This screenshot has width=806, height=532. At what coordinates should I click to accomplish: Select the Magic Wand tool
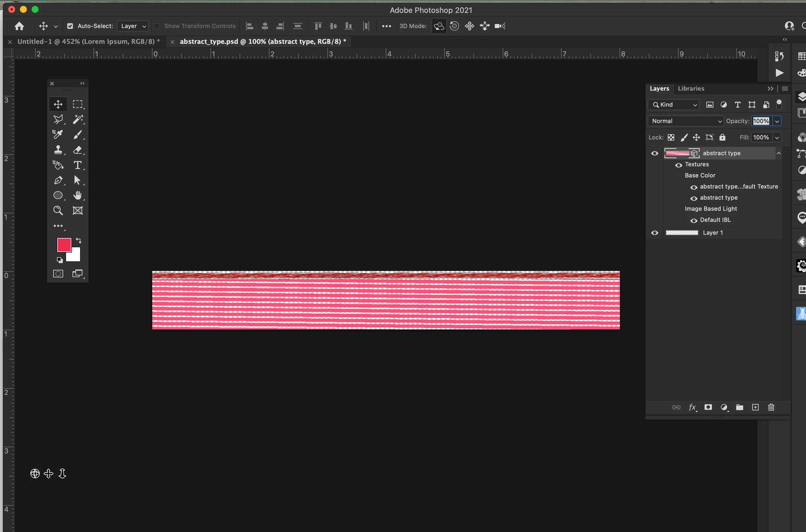[78, 119]
